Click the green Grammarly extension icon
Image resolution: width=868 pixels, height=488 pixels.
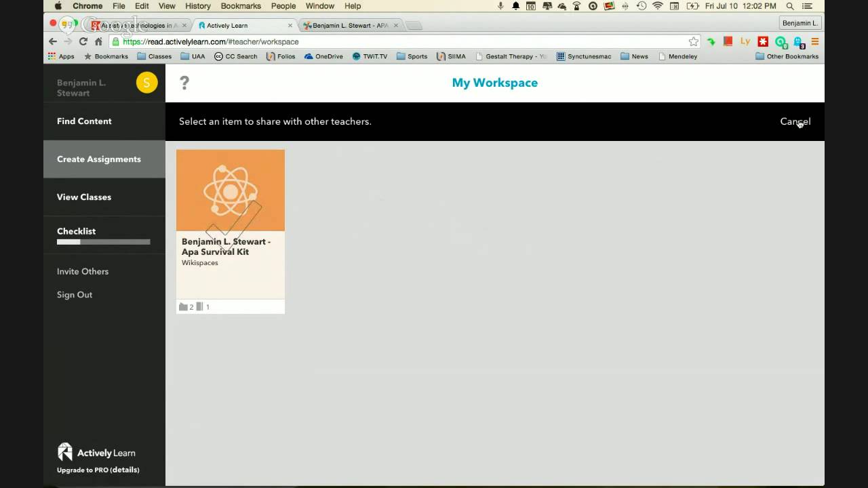click(781, 41)
